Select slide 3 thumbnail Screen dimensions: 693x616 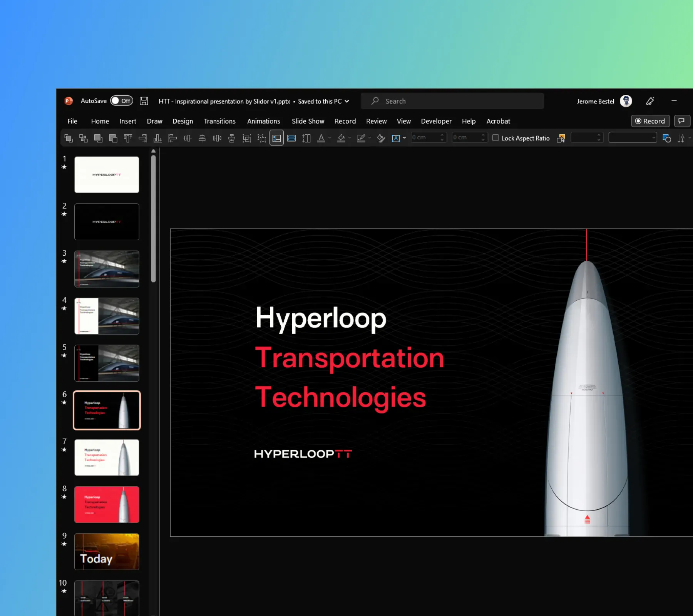(107, 269)
